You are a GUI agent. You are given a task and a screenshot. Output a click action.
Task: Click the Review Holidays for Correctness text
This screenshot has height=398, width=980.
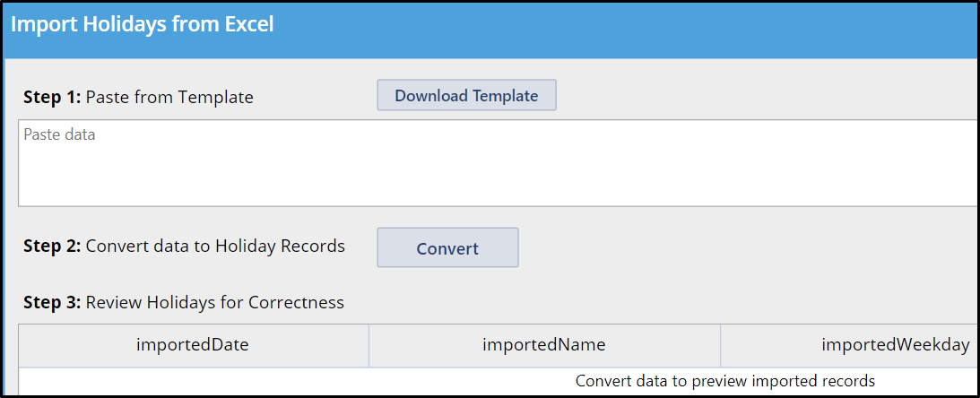click(x=215, y=302)
